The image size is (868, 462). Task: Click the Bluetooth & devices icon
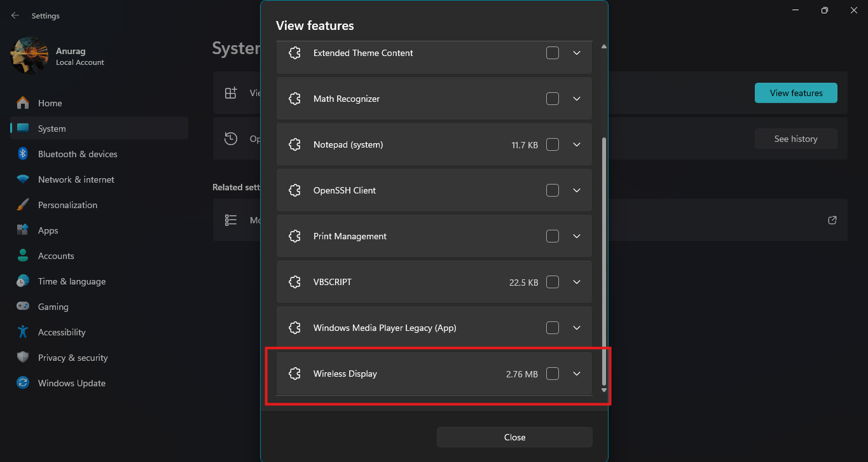pos(23,154)
